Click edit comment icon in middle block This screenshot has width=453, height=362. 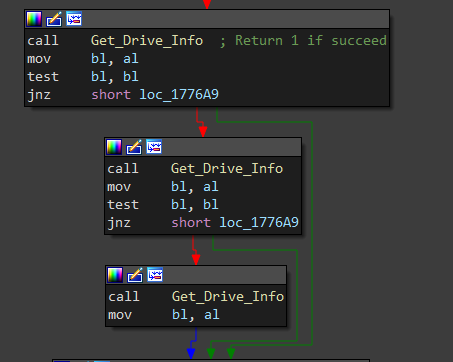click(x=134, y=147)
